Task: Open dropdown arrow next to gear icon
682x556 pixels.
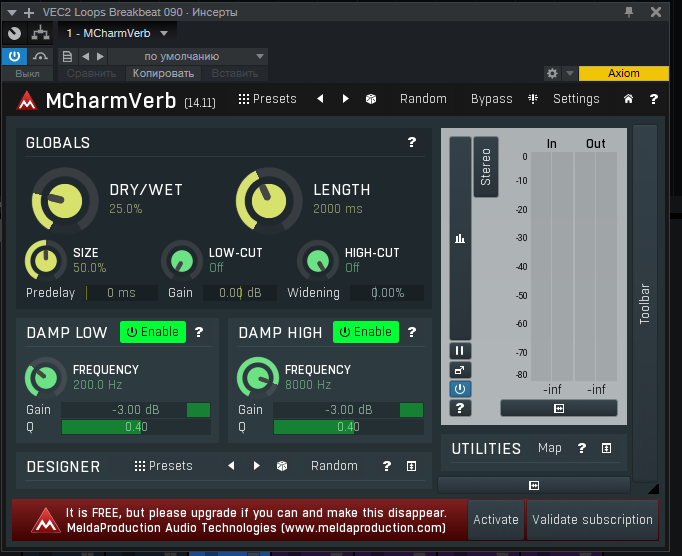Action: click(x=570, y=73)
